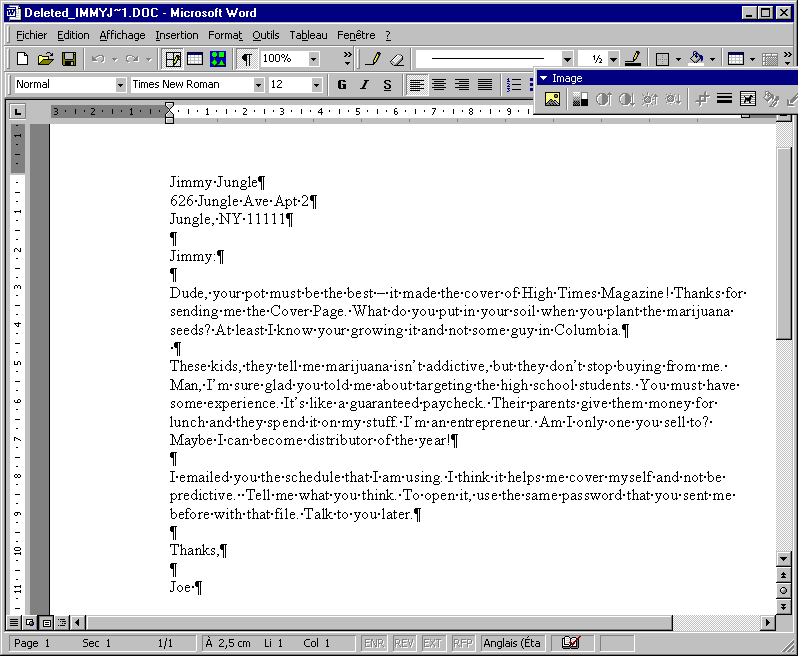Screen dimensions: 798x656
Task: Create a new blank document
Action: (x=23, y=59)
